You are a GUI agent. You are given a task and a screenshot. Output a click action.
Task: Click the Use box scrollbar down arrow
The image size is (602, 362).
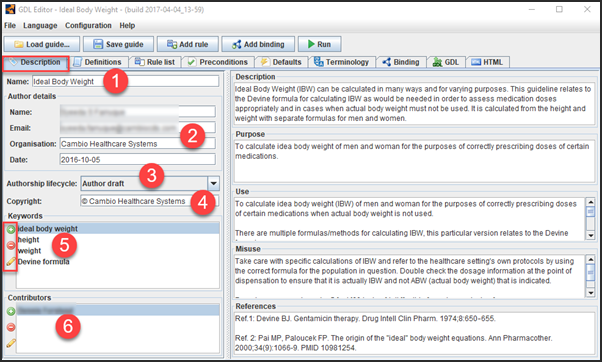[x=590, y=235]
